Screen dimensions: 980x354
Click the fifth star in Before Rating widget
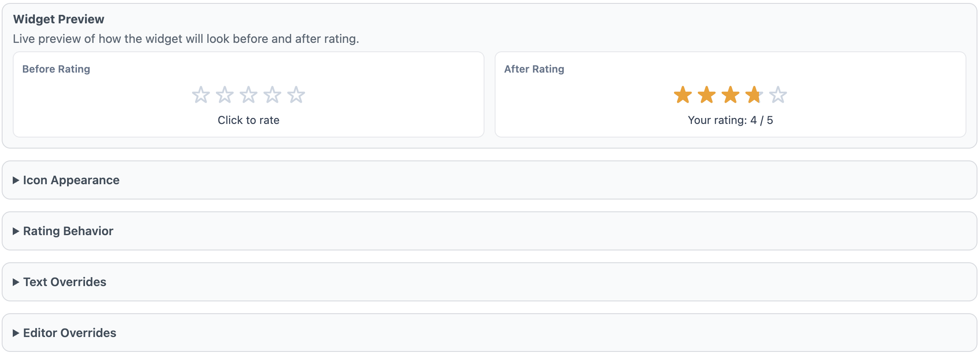pos(296,95)
